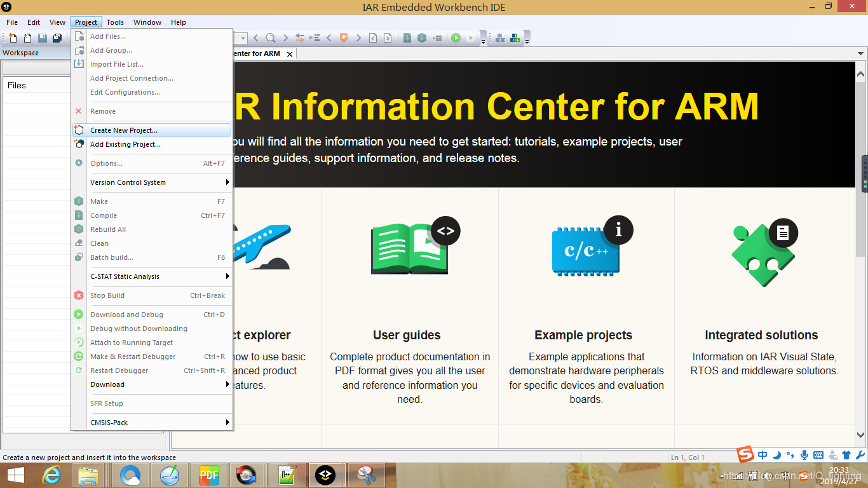Toggle bookmark using the orange toolbar icon
The height and width of the screenshot is (488, 868).
click(344, 38)
